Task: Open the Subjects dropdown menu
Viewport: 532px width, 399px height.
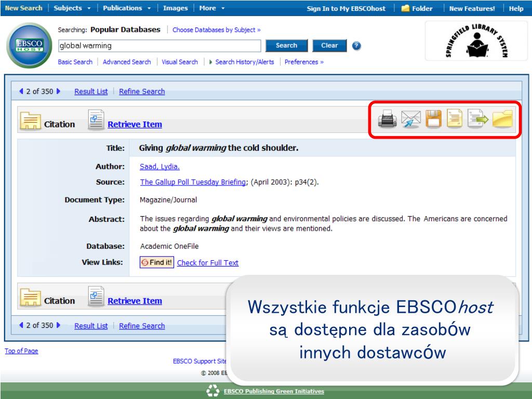Action: click(72, 8)
